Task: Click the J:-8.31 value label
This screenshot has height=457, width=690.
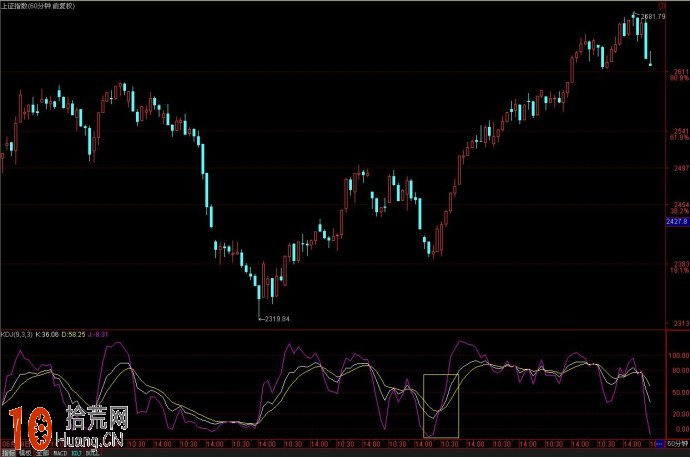Action: (x=98, y=334)
